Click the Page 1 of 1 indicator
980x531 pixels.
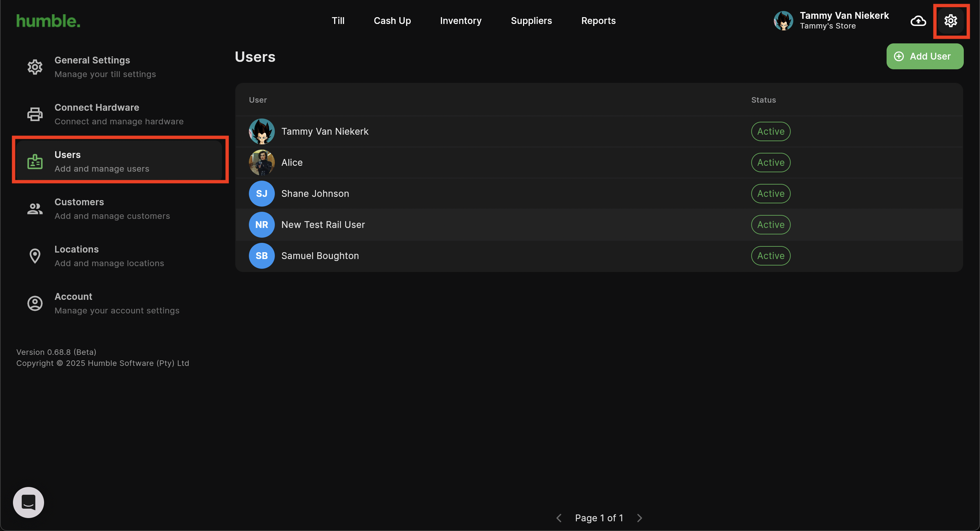[x=599, y=518]
